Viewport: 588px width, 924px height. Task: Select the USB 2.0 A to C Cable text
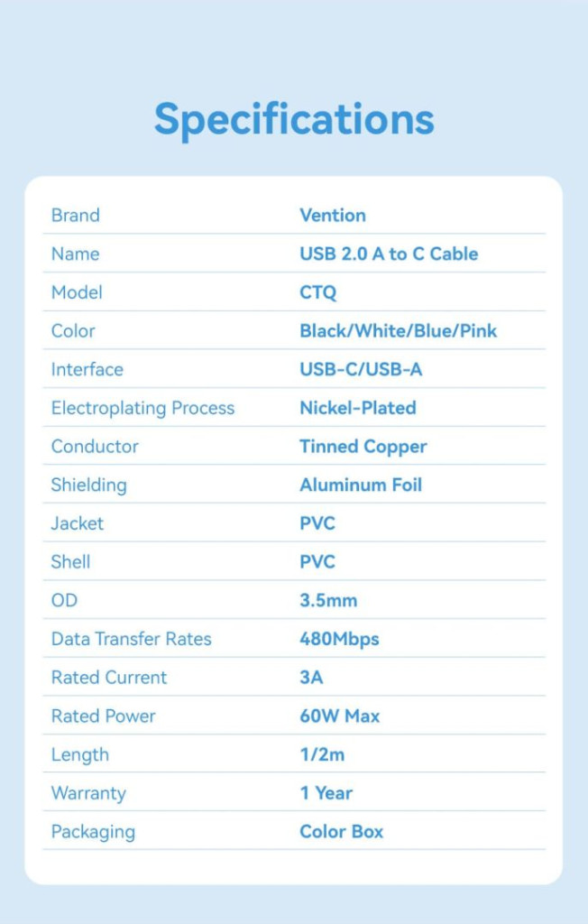tap(389, 254)
